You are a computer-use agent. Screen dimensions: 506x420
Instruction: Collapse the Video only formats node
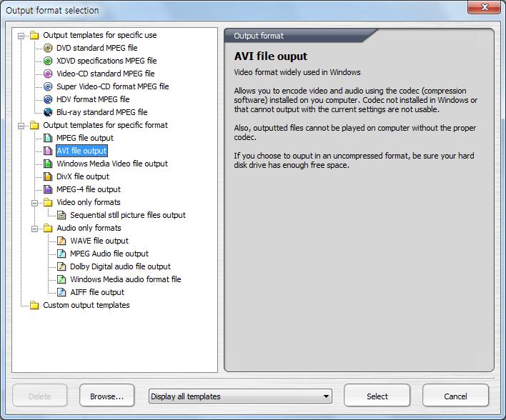(34, 203)
